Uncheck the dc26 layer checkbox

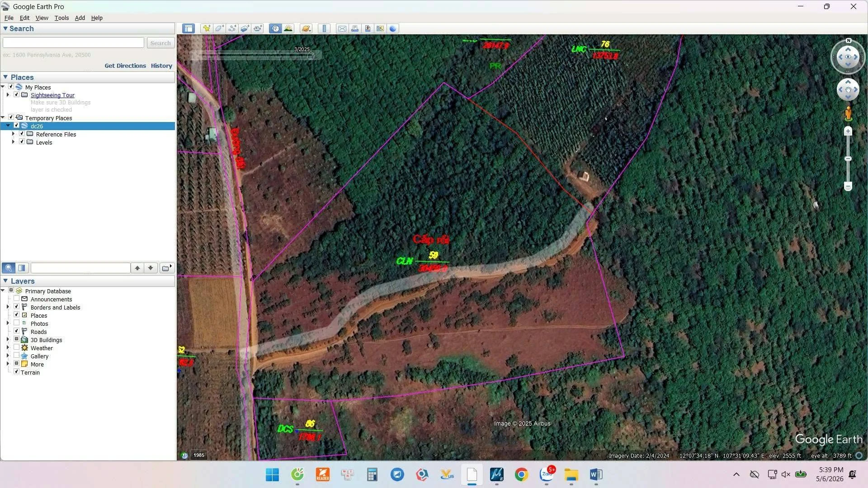[x=16, y=126]
